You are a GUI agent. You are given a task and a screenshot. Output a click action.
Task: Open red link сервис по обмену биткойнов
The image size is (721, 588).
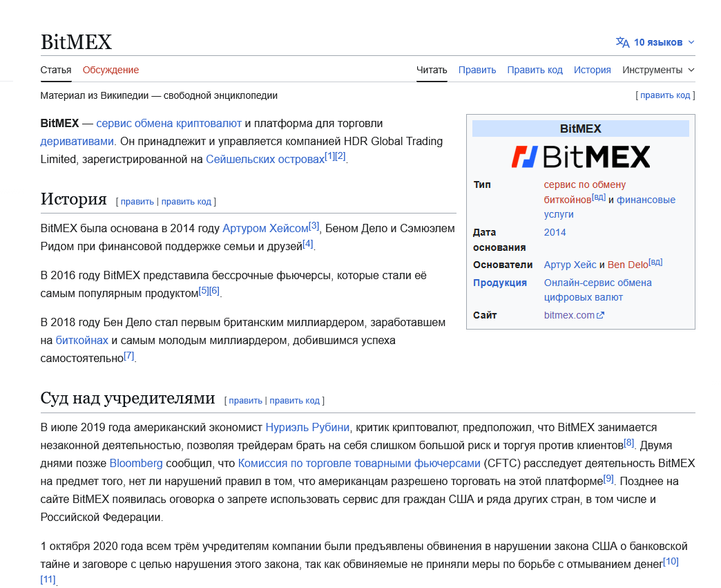pos(584,192)
